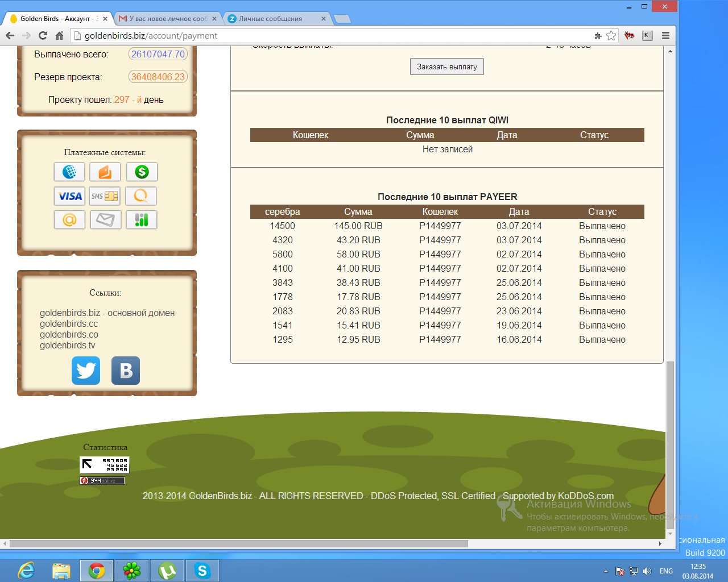The image size is (728, 582).
Task: Click the 36408406.23 Резерв проекта value
Action: [x=158, y=77]
